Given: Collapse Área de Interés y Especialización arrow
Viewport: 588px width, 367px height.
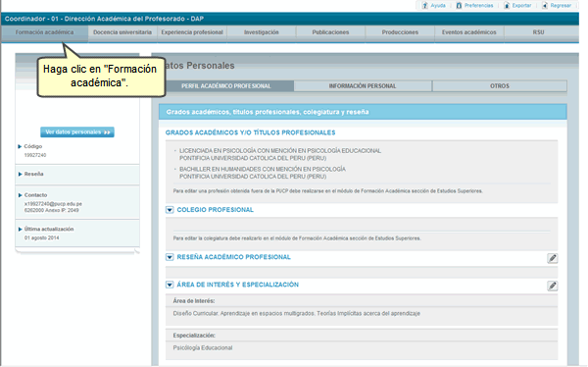Looking at the screenshot, I should (170, 285).
